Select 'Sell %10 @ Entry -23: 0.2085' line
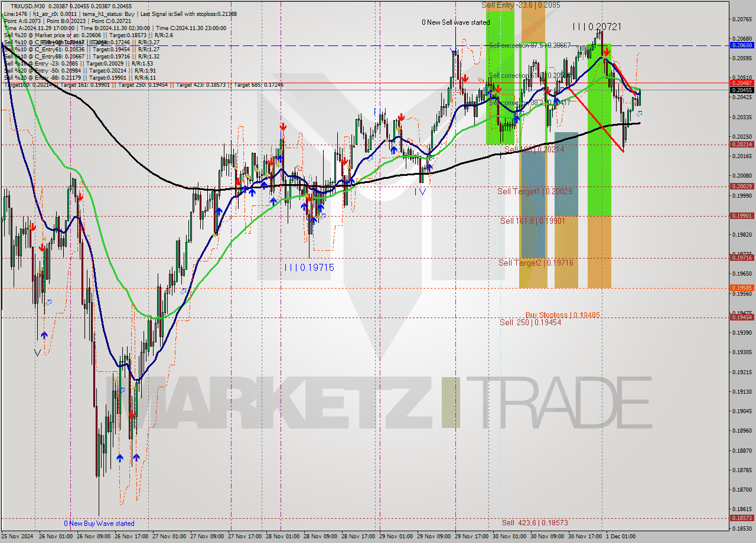Screen dimensions: 756x543 point(78,63)
